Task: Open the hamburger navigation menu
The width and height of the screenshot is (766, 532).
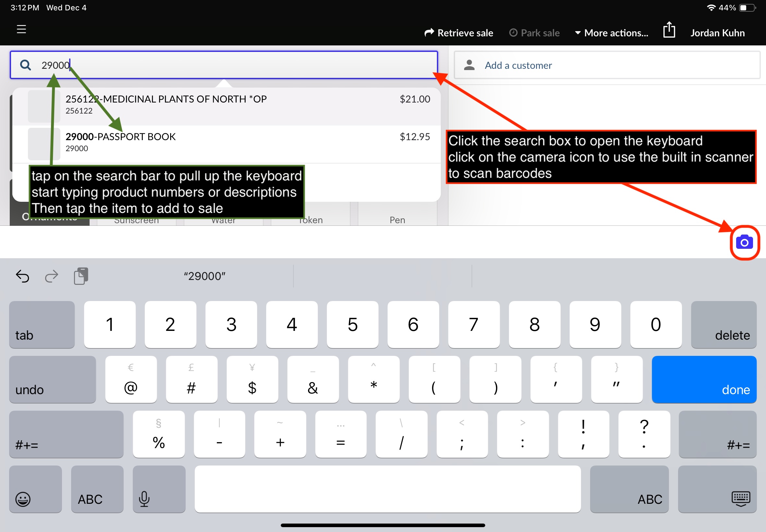Action: (21, 29)
